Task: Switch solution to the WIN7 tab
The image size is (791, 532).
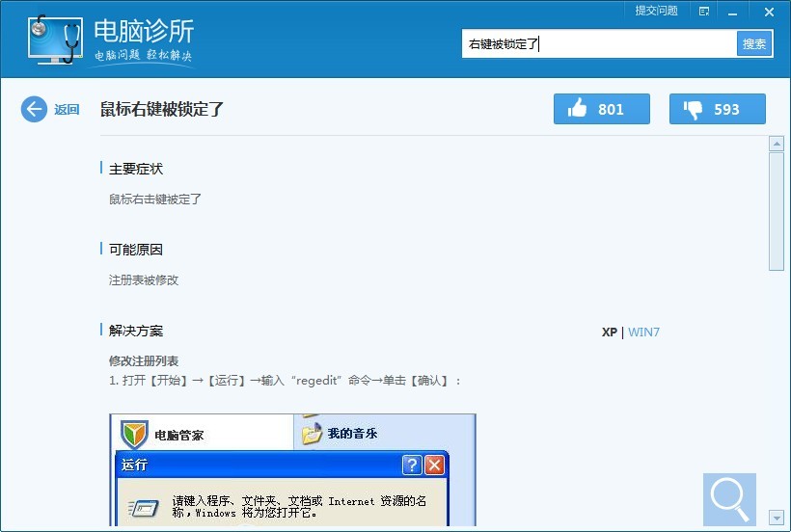Action: tap(643, 332)
